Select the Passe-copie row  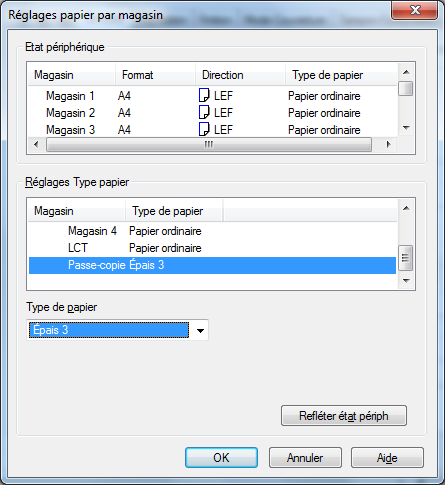(x=212, y=265)
